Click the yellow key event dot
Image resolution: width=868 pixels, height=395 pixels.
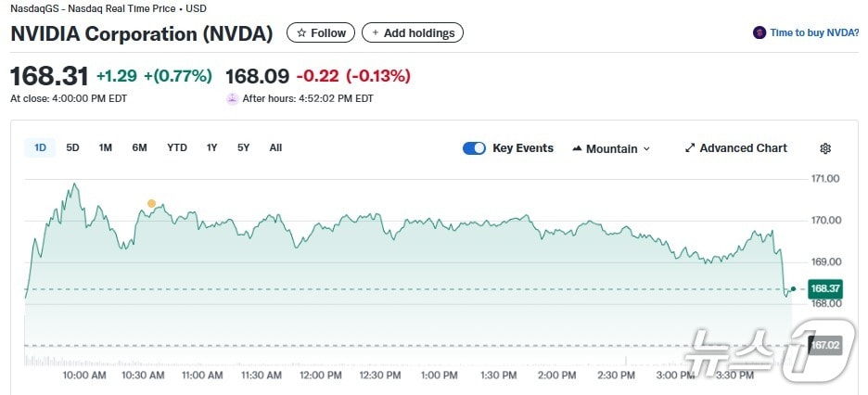point(151,203)
